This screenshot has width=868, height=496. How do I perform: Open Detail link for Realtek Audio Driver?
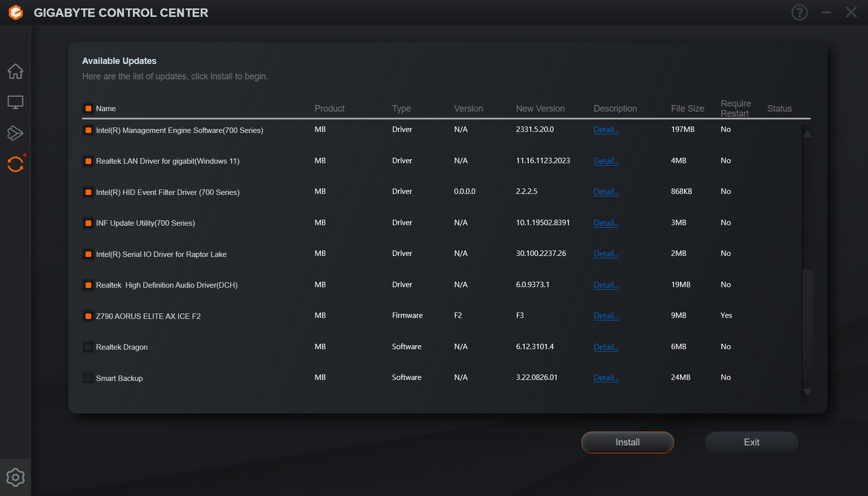(606, 285)
